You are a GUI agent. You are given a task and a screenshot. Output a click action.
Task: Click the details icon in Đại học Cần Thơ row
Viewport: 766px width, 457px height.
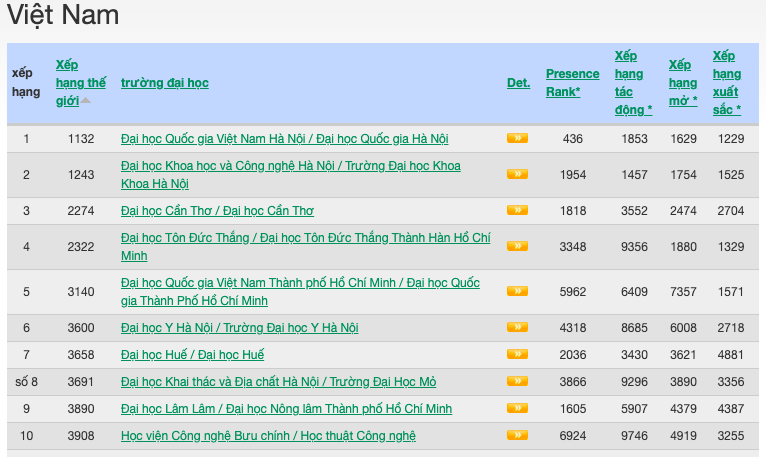point(517,210)
